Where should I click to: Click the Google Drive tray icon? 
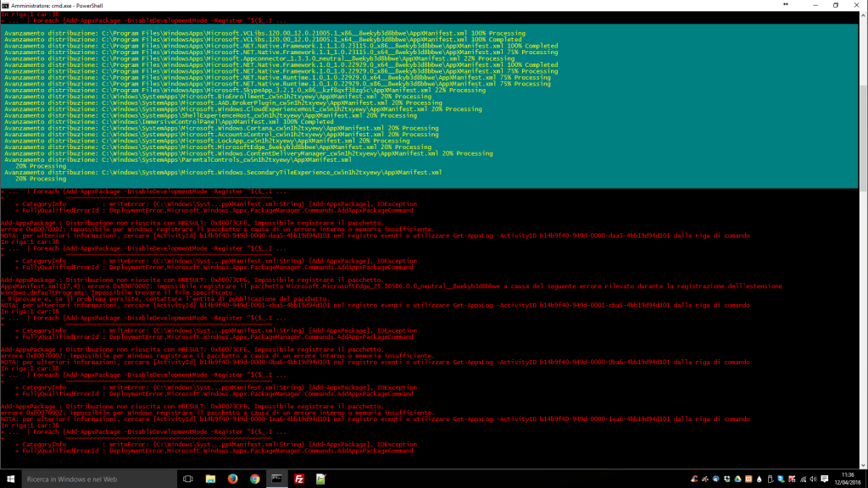tap(737, 479)
